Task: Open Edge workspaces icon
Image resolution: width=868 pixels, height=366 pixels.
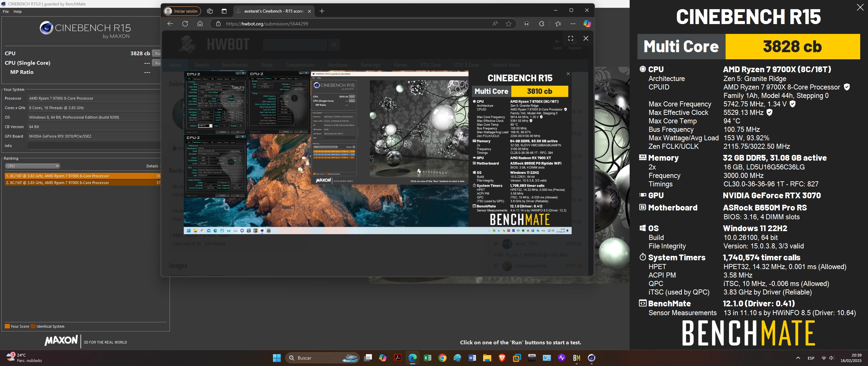Action: pyautogui.click(x=210, y=11)
